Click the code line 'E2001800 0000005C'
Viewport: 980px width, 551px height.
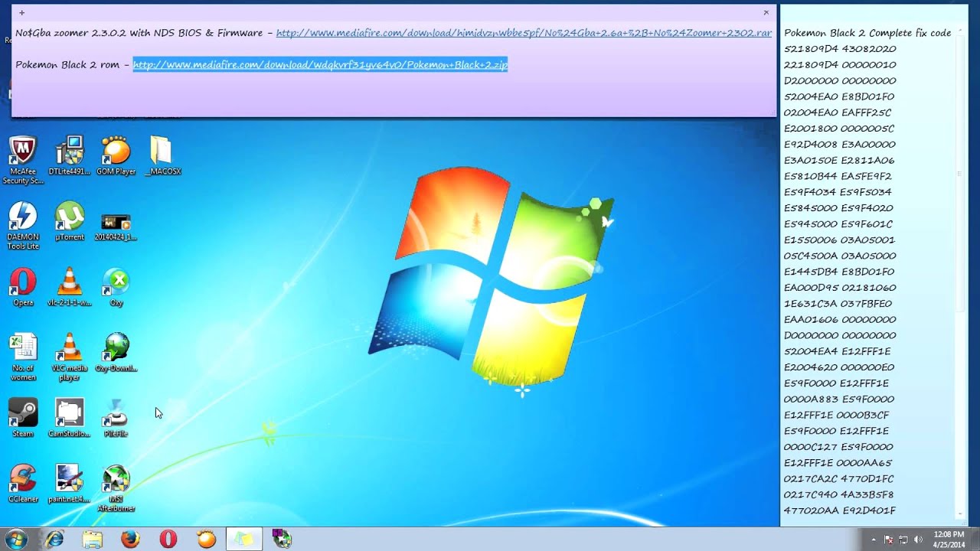click(839, 129)
